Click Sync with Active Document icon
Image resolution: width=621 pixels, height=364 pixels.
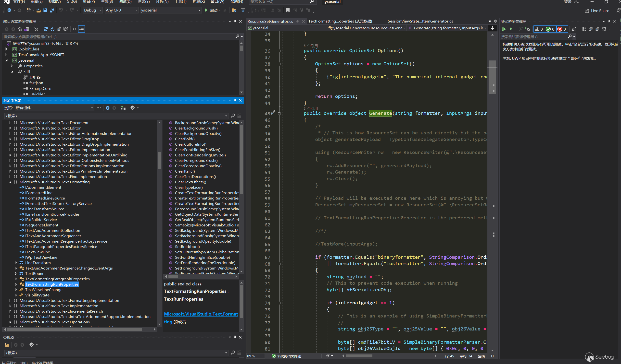46,29
